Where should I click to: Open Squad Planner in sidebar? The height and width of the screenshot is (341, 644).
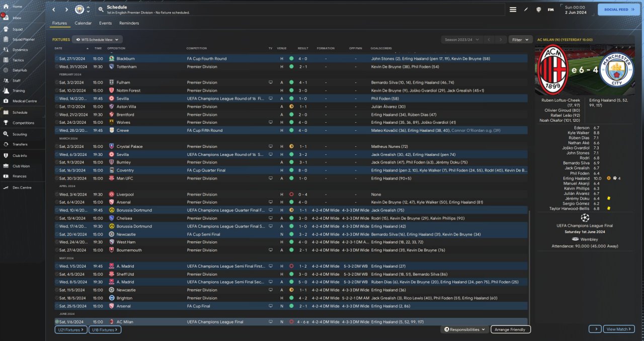pos(23,39)
